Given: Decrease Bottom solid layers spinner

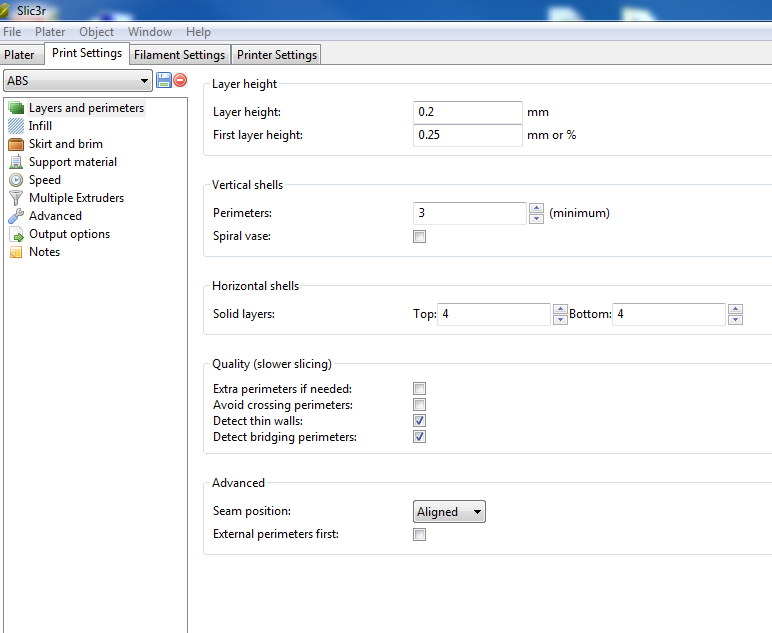Looking at the screenshot, I should 736,320.
